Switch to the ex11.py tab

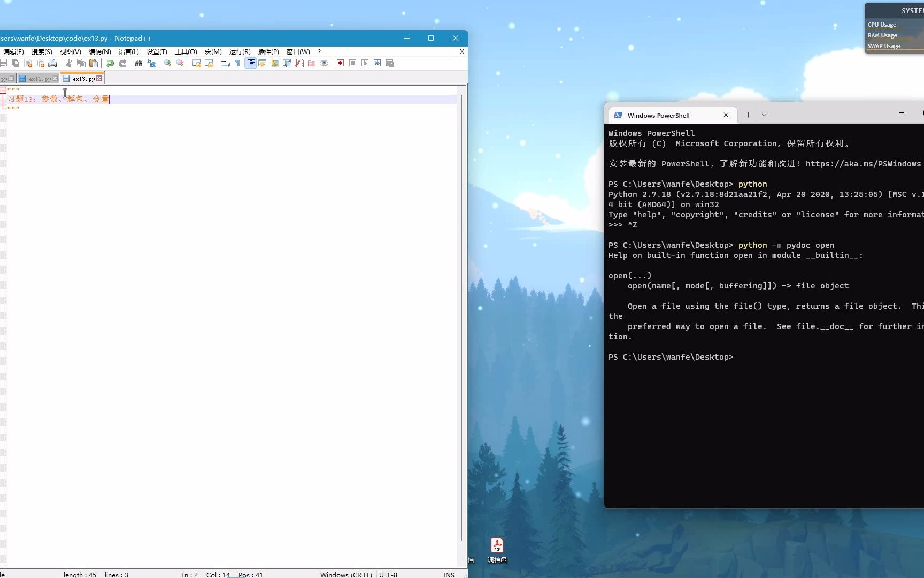click(x=38, y=79)
